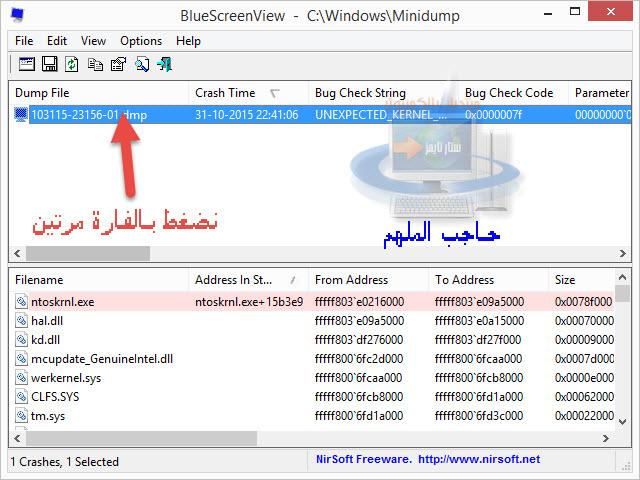Image resolution: width=640 pixels, height=480 pixels.
Task: Click the Refresh toolbar icon
Action: tap(72, 64)
